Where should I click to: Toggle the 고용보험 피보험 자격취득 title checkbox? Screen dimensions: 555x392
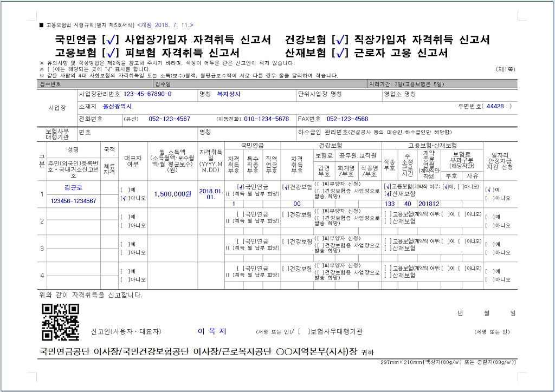pyautogui.click(x=110, y=53)
